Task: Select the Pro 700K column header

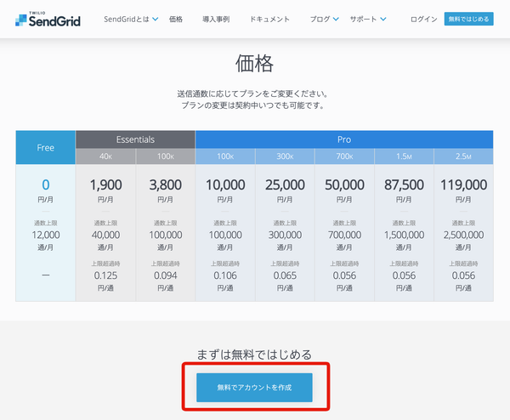Action: [344, 156]
